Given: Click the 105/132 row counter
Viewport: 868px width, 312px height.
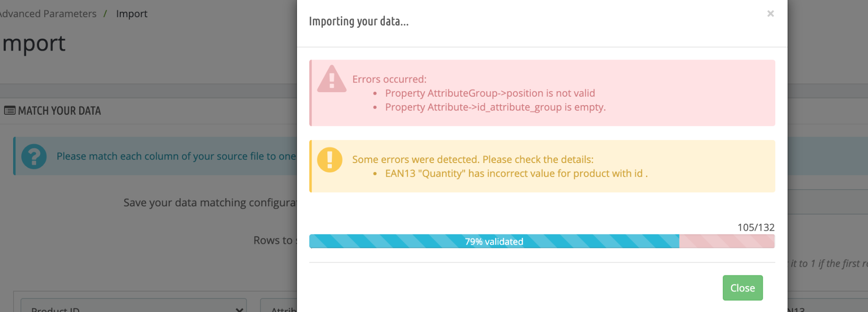Looking at the screenshot, I should pyautogui.click(x=755, y=228).
